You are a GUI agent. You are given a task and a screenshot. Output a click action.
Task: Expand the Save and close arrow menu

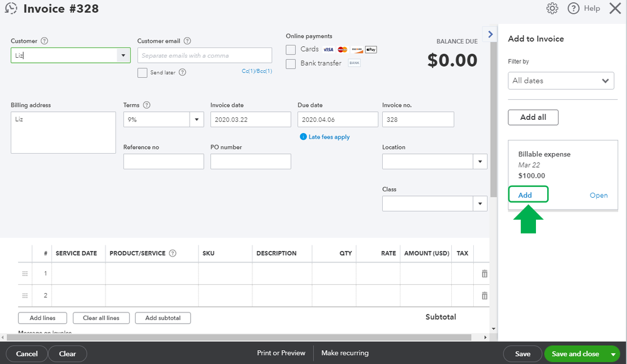pyautogui.click(x=613, y=354)
